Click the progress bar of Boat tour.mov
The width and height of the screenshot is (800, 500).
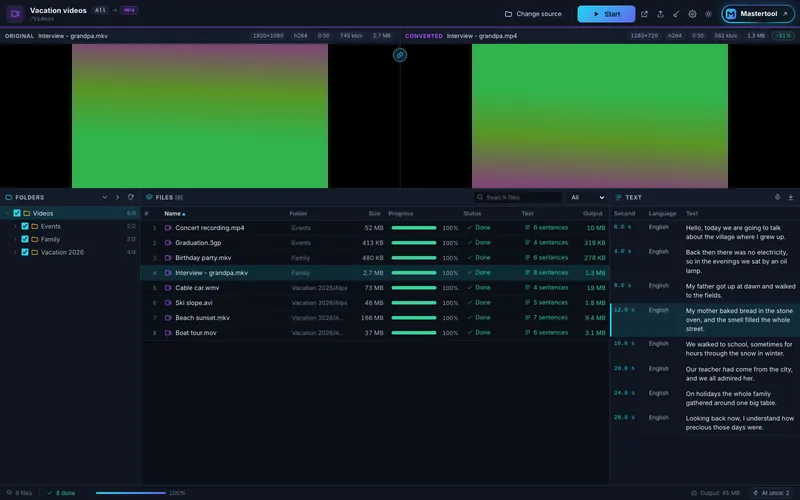pos(414,333)
